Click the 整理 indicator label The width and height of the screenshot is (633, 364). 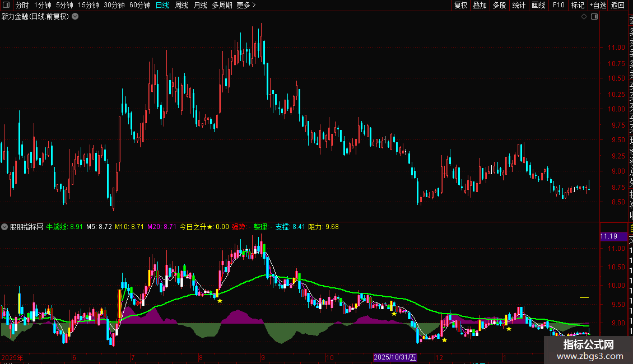coord(263,227)
